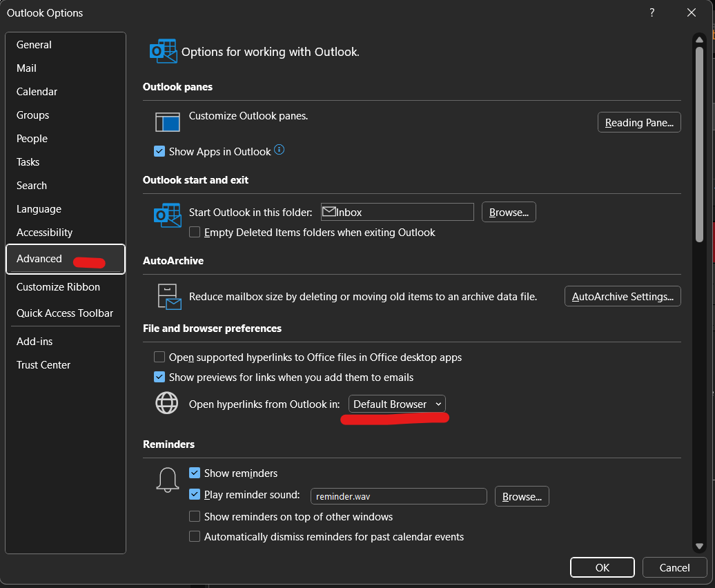
Task: Open the Groups settings page
Action: (x=65, y=115)
